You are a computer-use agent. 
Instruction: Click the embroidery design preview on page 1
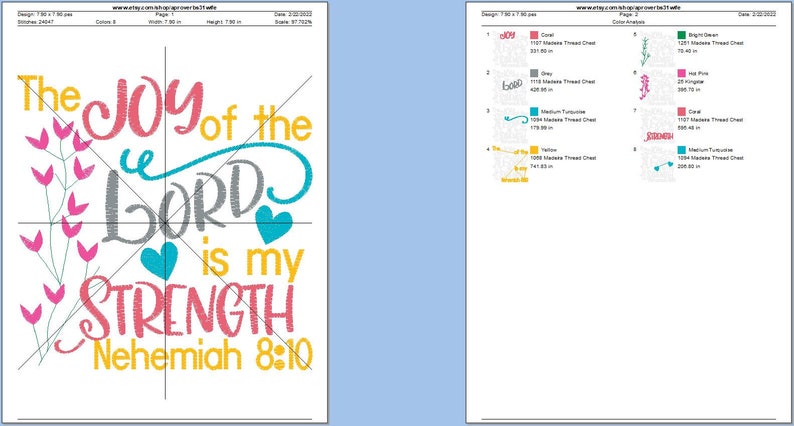click(165, 223)
